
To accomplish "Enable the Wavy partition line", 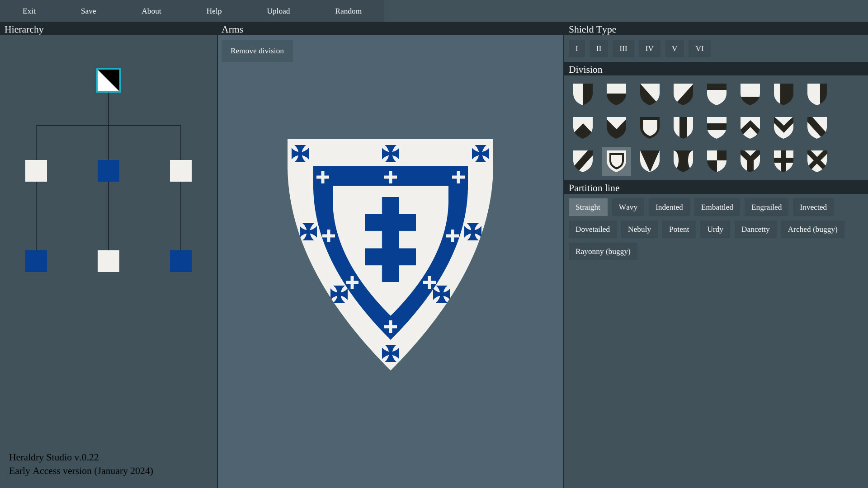I will tap(628, 207).
